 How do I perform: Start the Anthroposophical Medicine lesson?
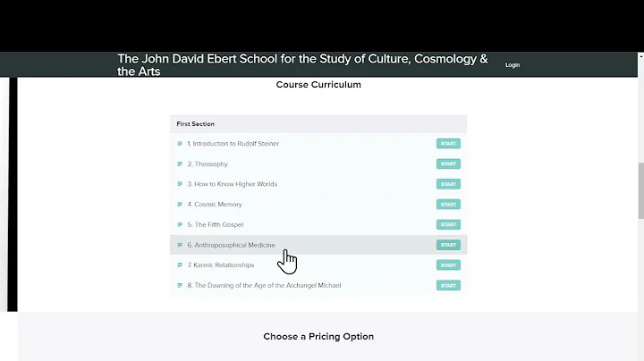[448, 245]
